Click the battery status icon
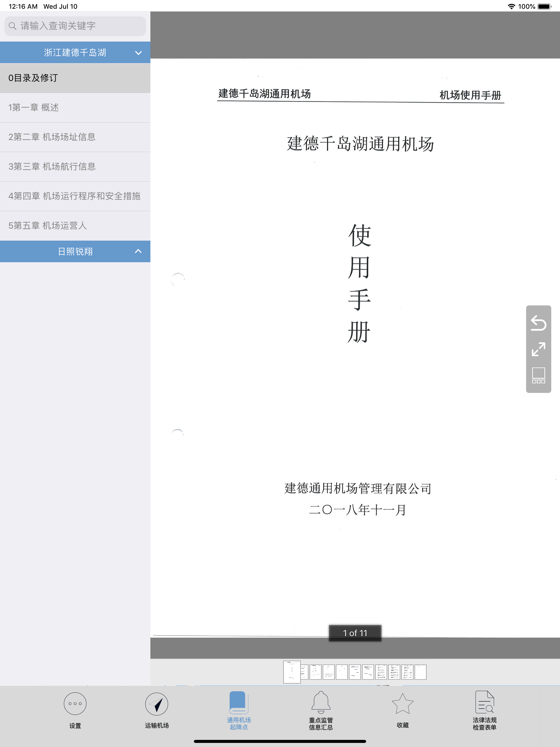560x747 pixels. coord(544,6)
